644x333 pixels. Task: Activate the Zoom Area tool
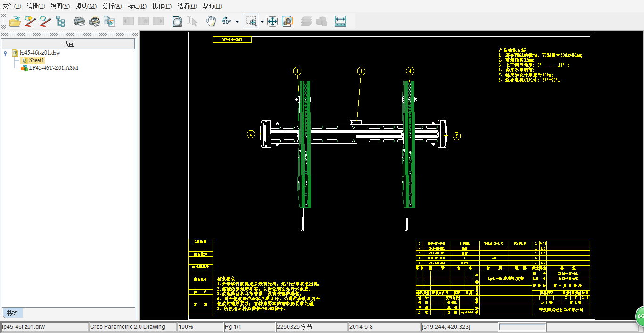point(251,21)
